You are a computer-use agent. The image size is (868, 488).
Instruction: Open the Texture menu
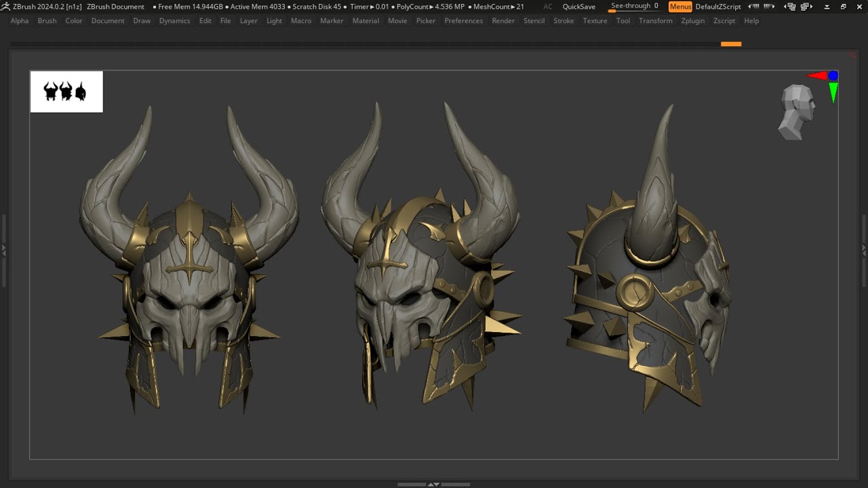click(595, 21)
